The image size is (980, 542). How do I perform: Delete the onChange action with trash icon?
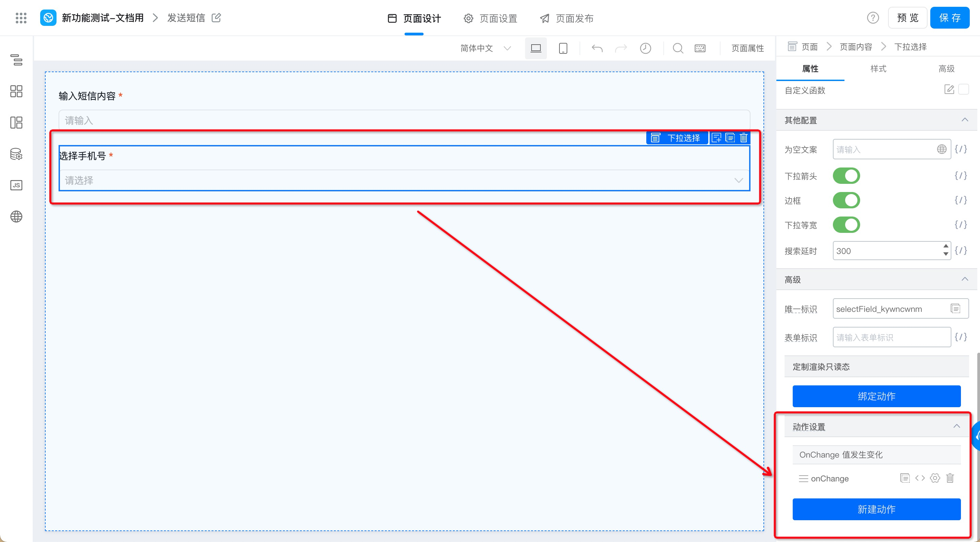950,478
